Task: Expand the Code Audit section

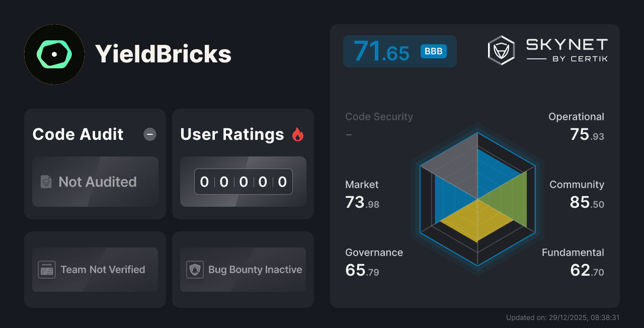Action: [x=77, y=134]
